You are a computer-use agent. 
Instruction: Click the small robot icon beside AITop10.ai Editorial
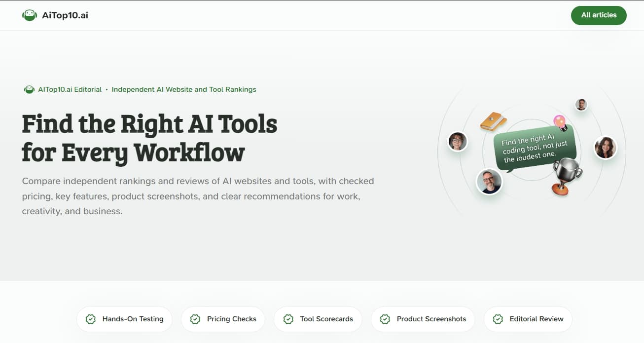click(x=29, y=90)
